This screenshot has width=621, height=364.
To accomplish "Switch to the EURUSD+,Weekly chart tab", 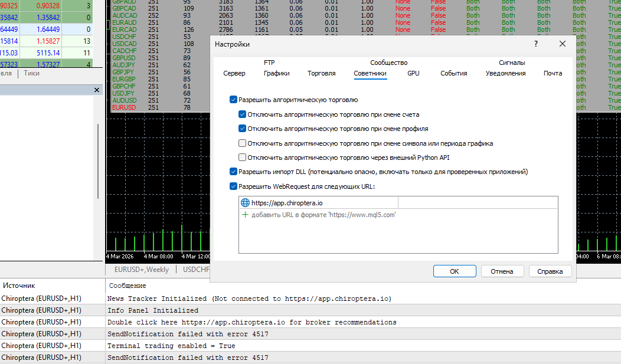I will pos(142,270).
